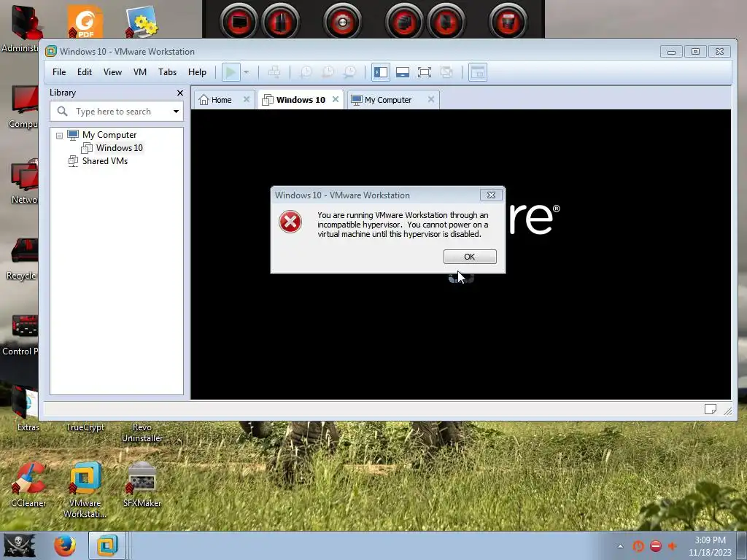Enter full screen mode via toolbar icon
This screenshot has width=747, height=560.
pyautogui.click(x=424, y=72)
